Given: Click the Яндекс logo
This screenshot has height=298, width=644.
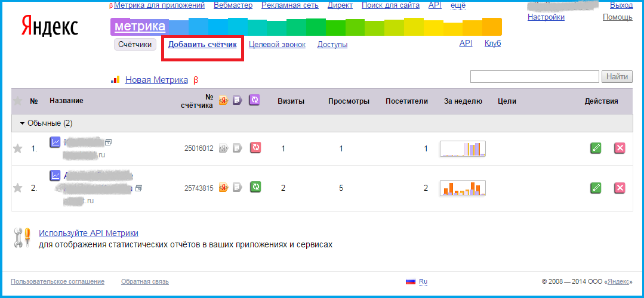Looking at the screenshot, I should point(50,27).
